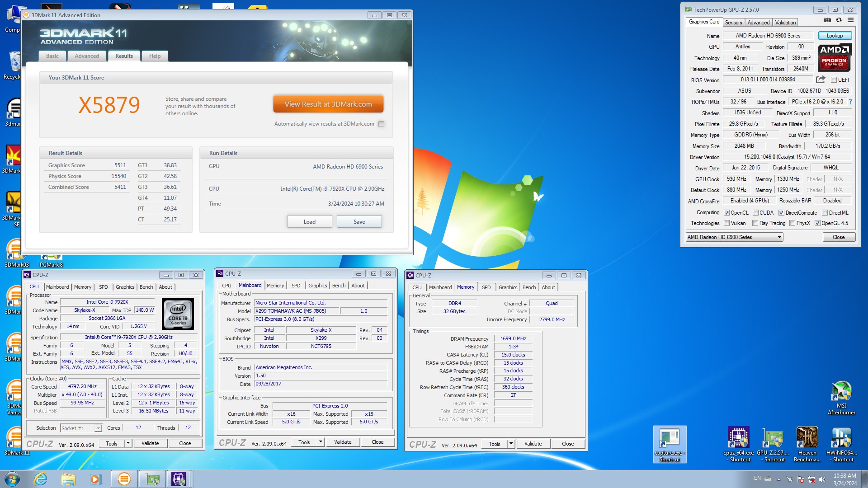Open the GPU-Z hamburger menu
The height and width of the screenshot is (488, 868).
tap(850, 20)
